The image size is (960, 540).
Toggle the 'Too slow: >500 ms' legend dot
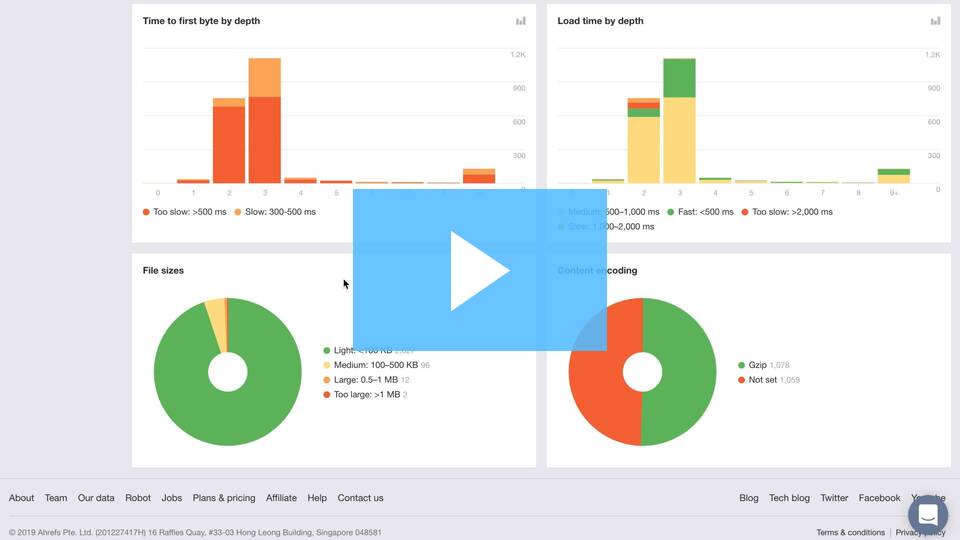tap(146, 212)
